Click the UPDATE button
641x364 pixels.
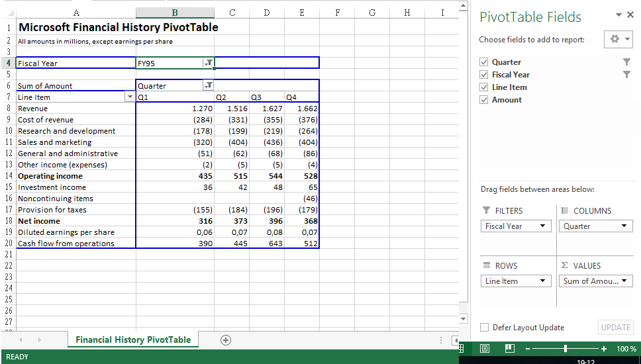coord(616,327)
